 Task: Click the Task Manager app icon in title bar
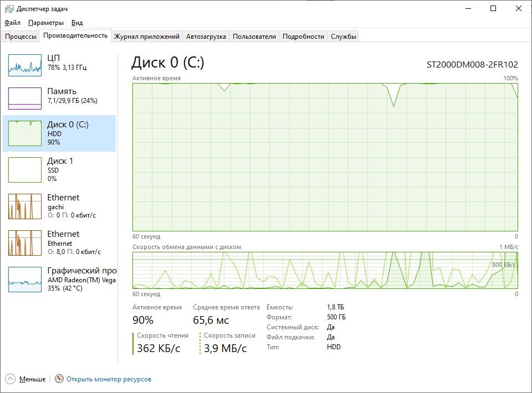pyautogui.click(x=9, y=8)
